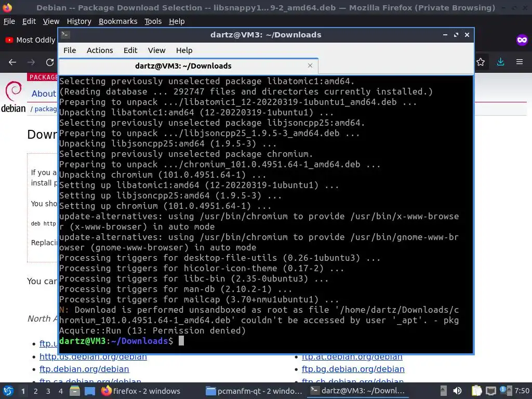Open the ftp.bg.debian.org/debian mirror link

tap(353, 369)
